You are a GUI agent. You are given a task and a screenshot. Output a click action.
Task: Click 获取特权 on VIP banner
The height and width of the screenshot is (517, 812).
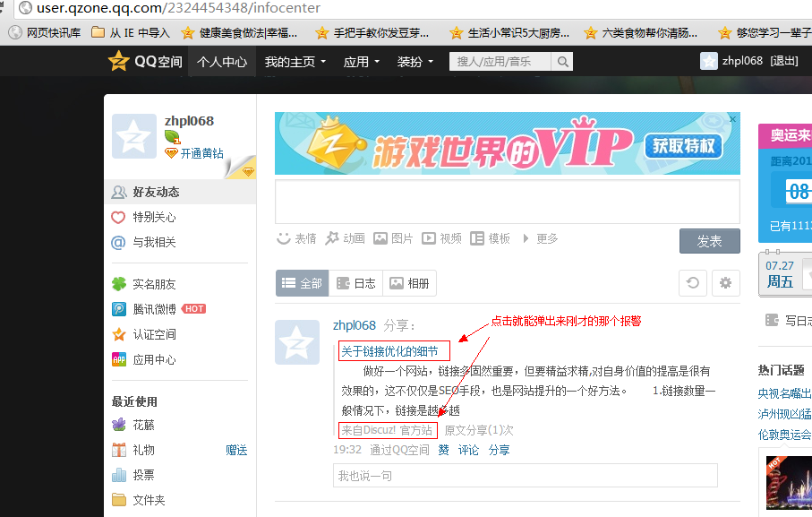(x=683, y=146)
